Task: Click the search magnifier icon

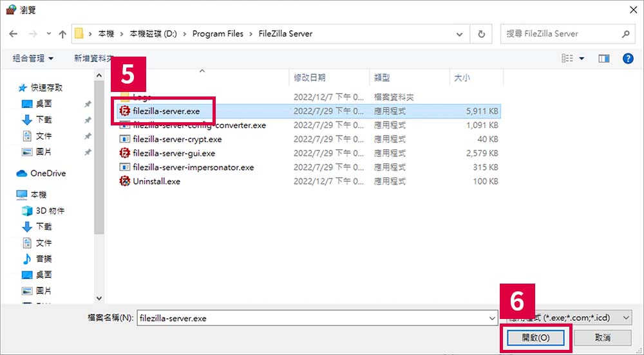Action: 625,34
